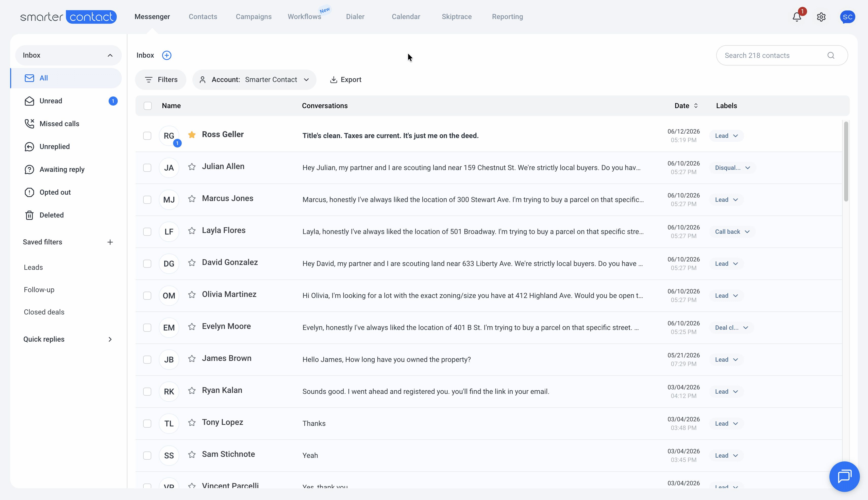This screenshot has width=868, height=500.
Task: Click the Export button
Action: [346, 80]
